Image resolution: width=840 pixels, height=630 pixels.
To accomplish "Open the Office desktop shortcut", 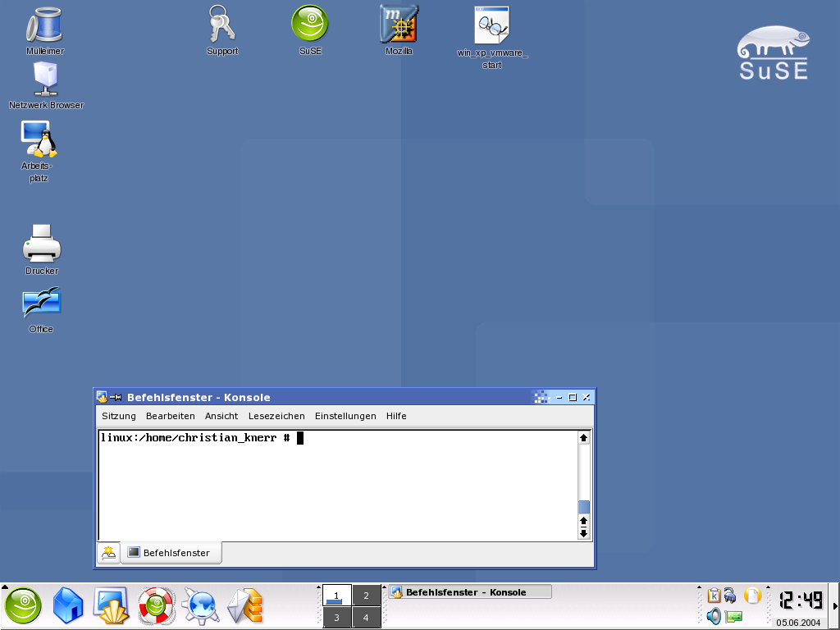I will pyautogui.click(x=41, y=304).
